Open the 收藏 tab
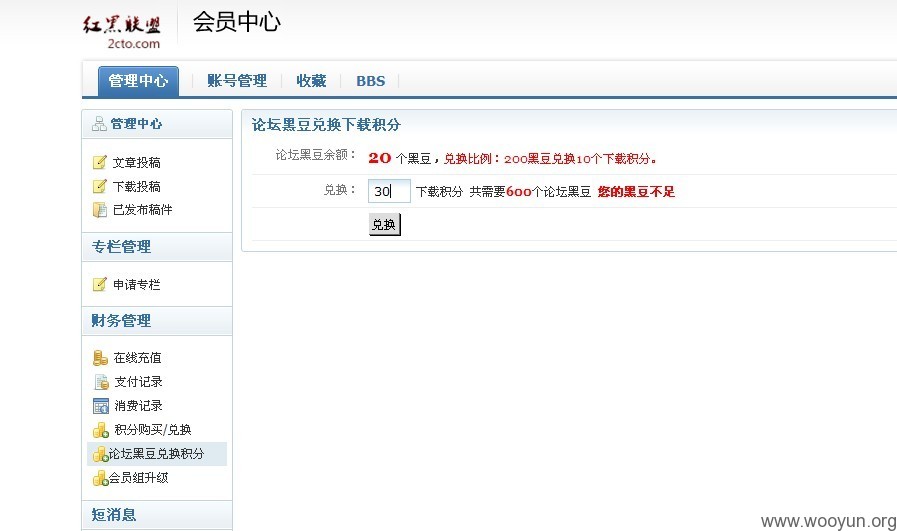 [311, 81]
